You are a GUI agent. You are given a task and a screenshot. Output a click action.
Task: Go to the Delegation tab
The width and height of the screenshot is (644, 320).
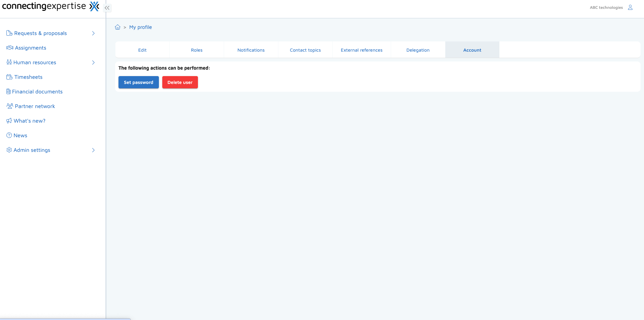pos(418,50)
